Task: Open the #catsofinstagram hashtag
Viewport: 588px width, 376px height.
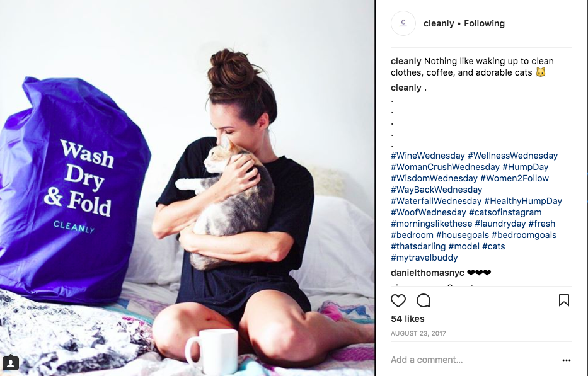Action: [505, 212]
